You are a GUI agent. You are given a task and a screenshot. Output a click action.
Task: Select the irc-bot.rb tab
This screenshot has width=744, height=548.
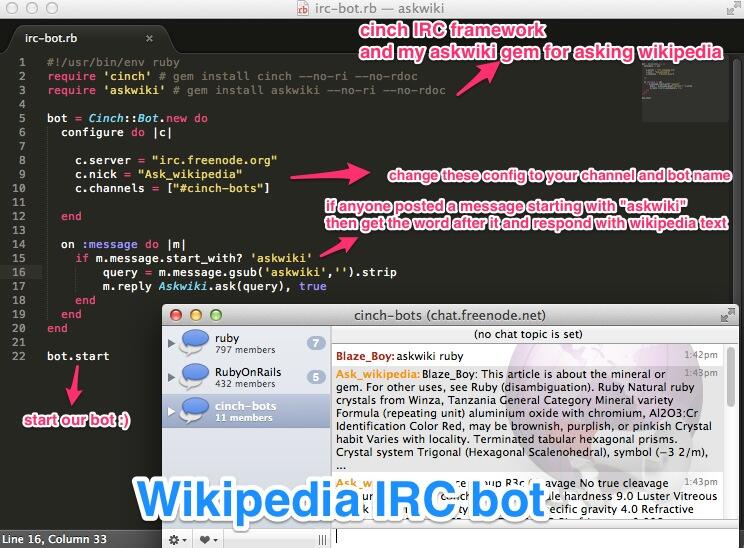(x=88, y=38)
